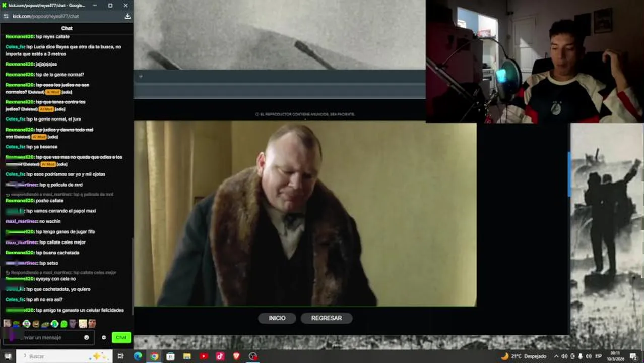
Task: Click message 'Isp tengo ganas de jugar fifa'
Action: [x=66, y=232]
